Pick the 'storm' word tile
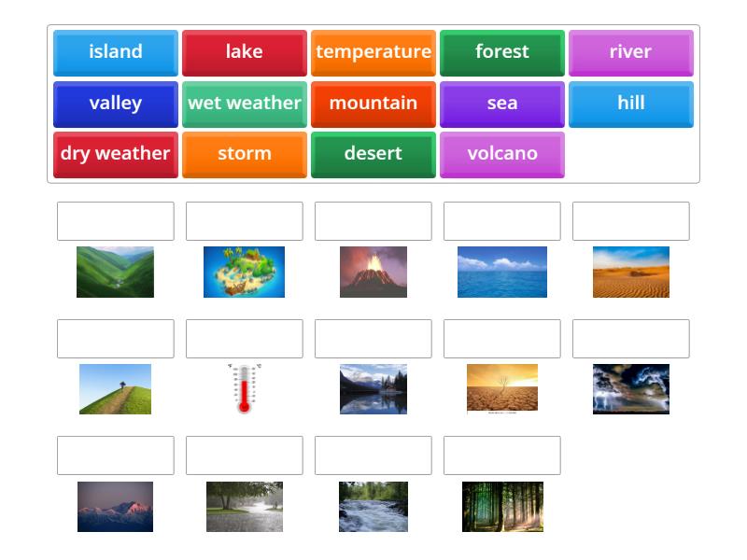Viewport: 747px width, 560px height. 245,154
